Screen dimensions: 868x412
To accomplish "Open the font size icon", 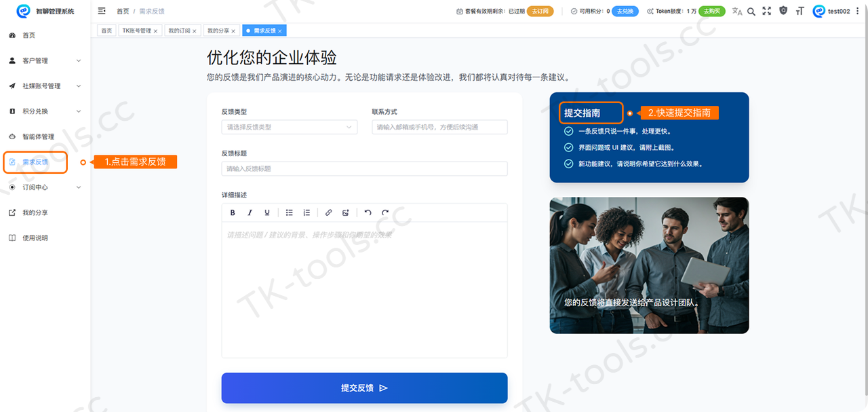I will pos(800,11).
